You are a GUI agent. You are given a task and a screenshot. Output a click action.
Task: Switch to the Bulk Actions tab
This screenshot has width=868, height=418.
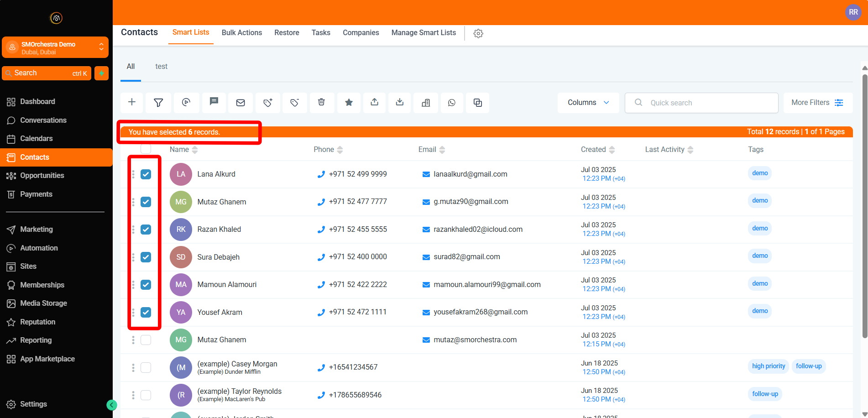pyautogui.click(x=241, y=33)
